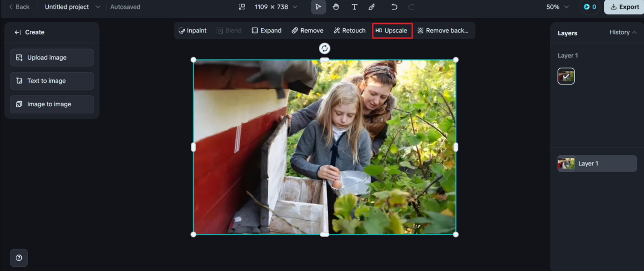The width and height of the screenshot is (644, 271).
Task: Select the Hand pan tool
Action: coord(336,7)
